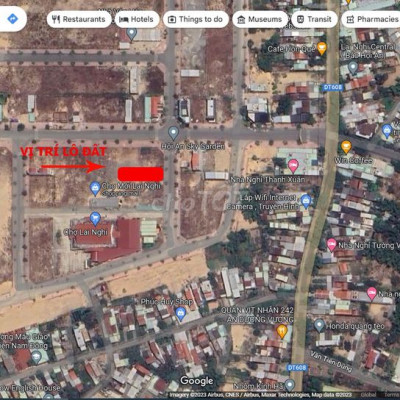Select the Truong Mau Giao Nam Dong school pin
The image size is (400, 400).
(36, 358)
